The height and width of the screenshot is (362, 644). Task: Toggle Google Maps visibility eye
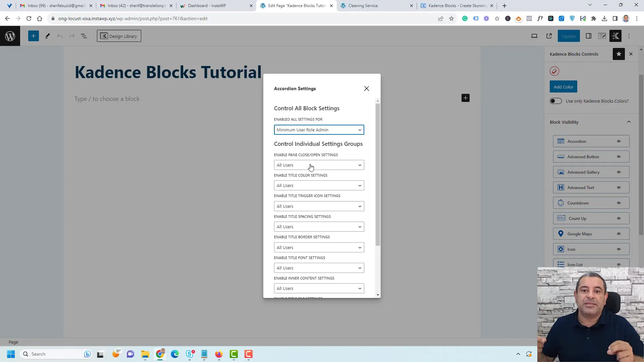tap(619, 234)
